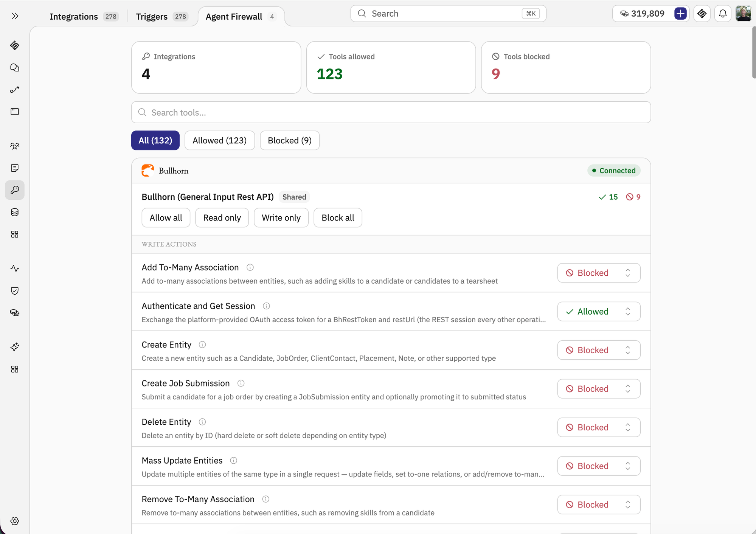
Task: Filter by Allowed (123) tools
Action: pyautogui.click(x=220, y=140)
